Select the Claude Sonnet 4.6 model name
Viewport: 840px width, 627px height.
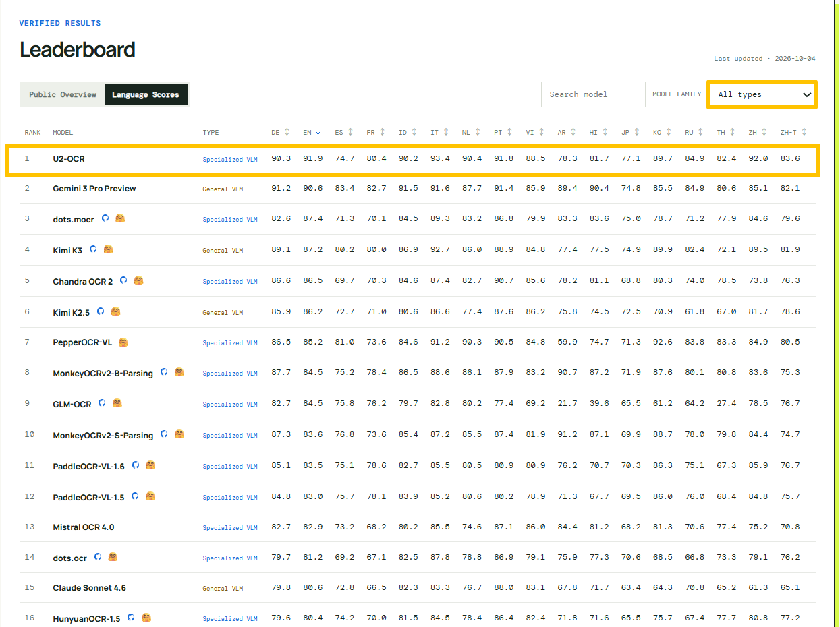click(x=90, y=588)
